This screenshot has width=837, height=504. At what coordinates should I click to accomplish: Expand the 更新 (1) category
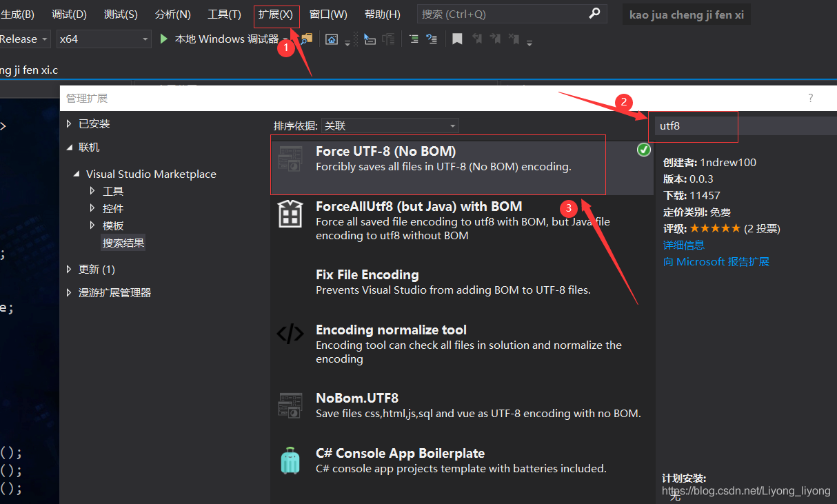coord(69,269)
